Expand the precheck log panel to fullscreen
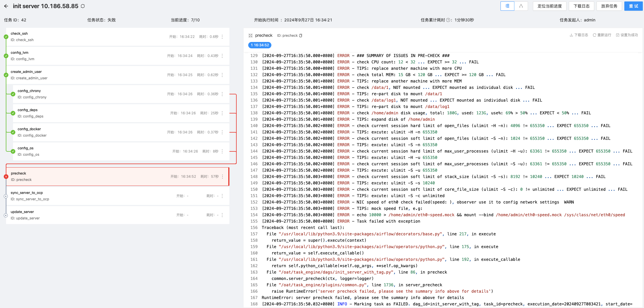The width and height of the screenshot is (644, 308). click(250, 36)
